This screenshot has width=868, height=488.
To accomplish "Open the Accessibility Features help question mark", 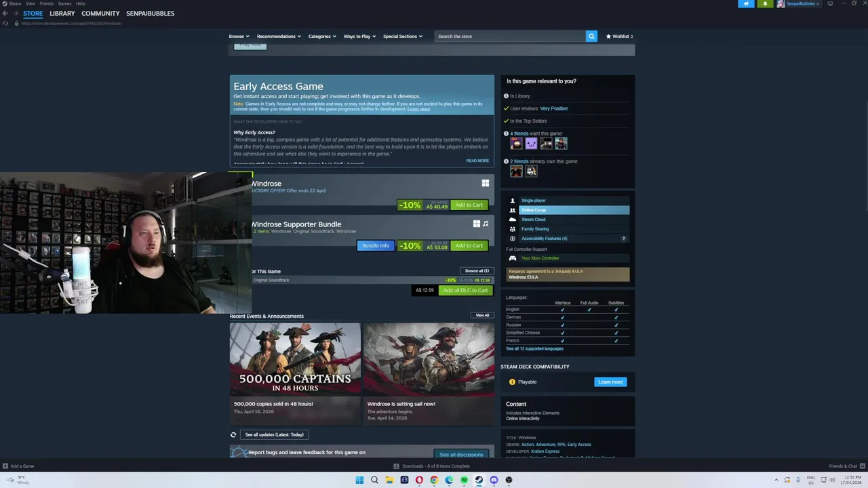I will pyautogui.click(x=623, y=239).
